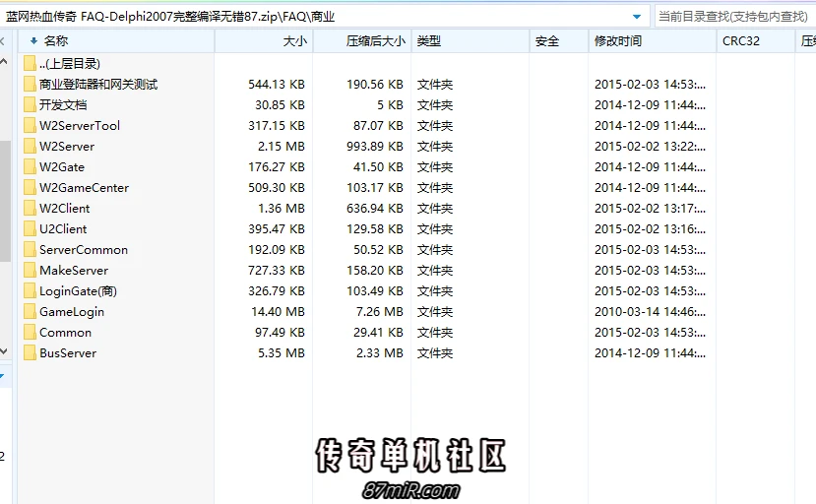Screen dimensions: 816x504
Task: Sort by 类型 column header
Action: (471, 41)
